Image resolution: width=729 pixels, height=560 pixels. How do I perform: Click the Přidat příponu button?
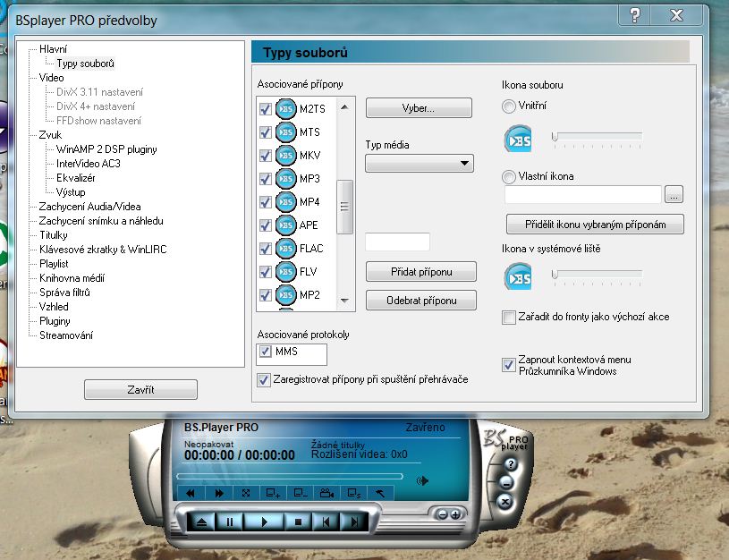pyautogui.click(x=420, y=272)
